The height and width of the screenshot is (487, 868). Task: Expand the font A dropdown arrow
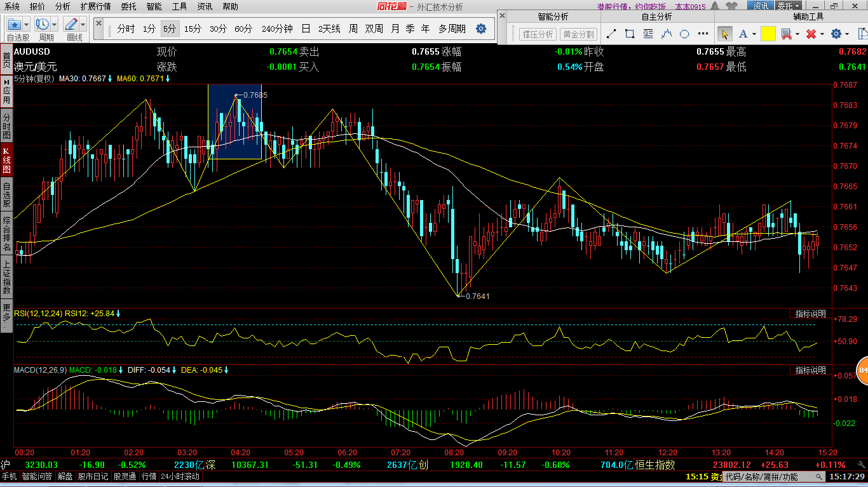pos(754,34)
